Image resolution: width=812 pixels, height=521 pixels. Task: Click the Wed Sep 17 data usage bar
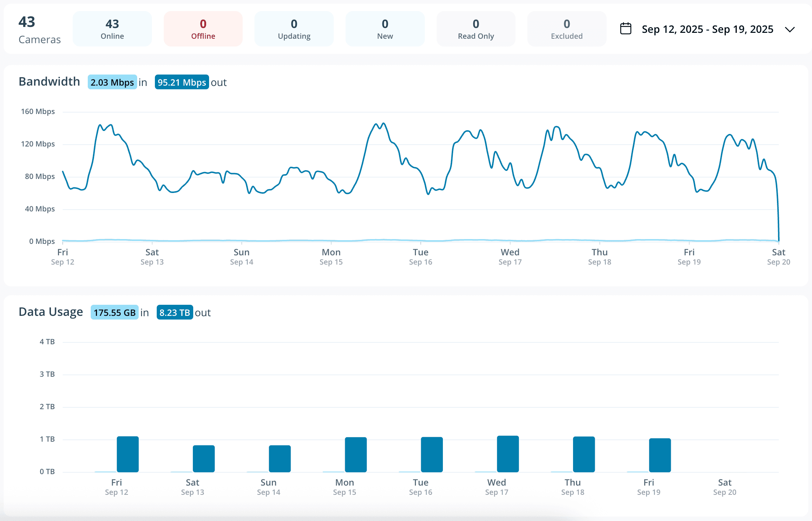(x=508, y=453)
